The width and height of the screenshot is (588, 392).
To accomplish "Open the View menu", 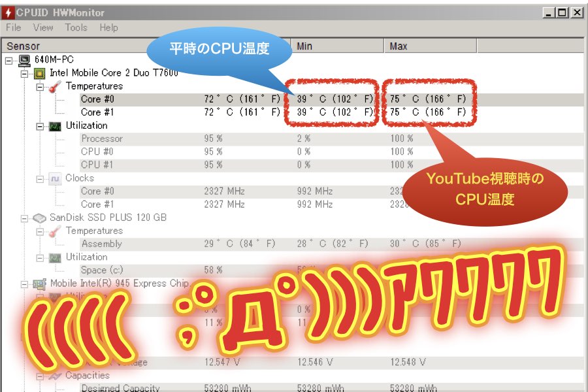I will [x=43, y=27].
